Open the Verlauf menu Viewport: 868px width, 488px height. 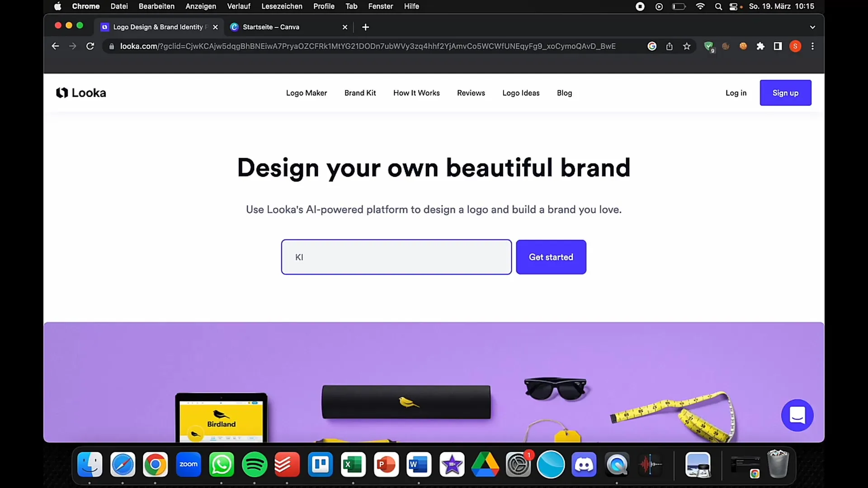[x=239, y=6]
